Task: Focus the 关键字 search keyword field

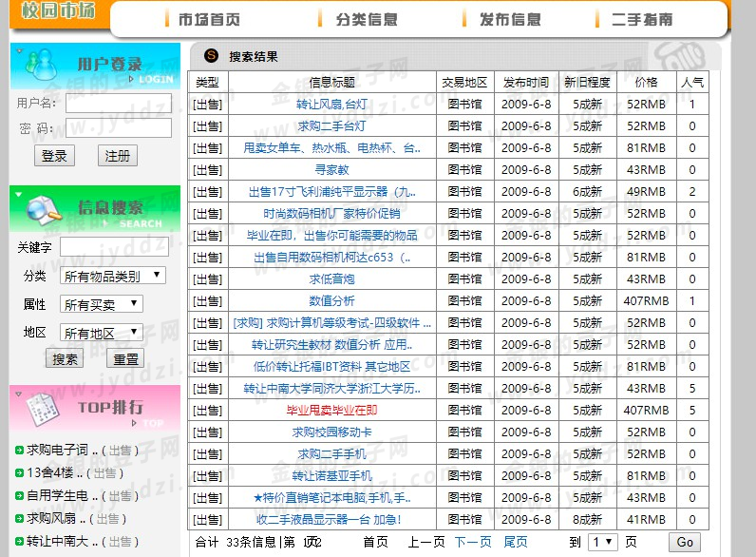Action: 114,246
